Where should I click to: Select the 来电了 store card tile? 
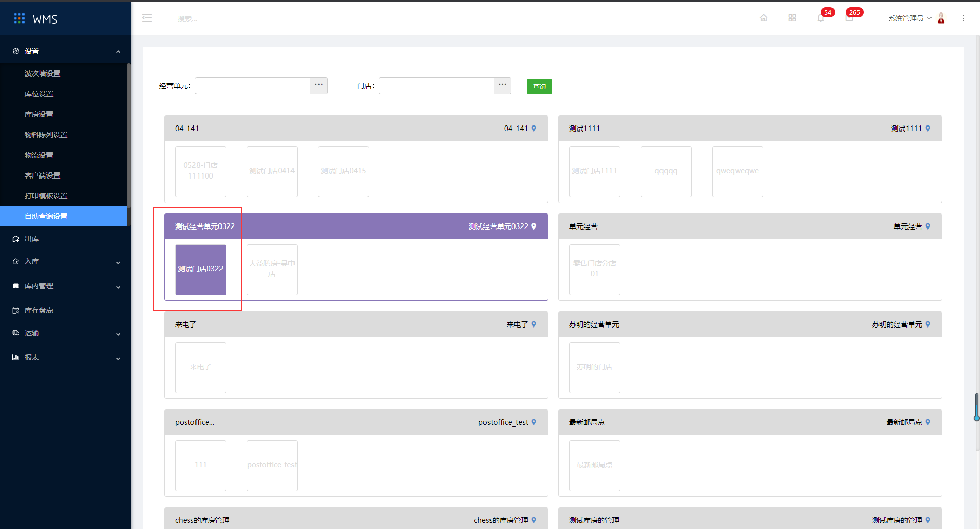[201, 368]
